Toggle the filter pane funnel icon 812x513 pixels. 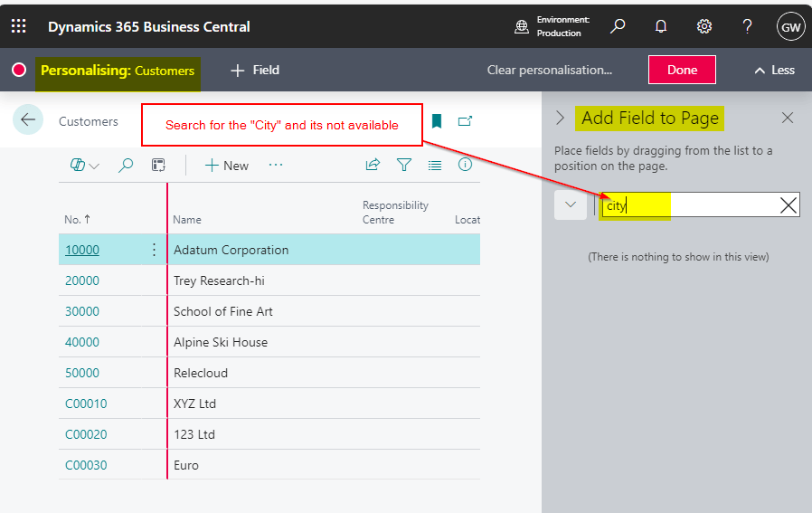tap(404, 165)
